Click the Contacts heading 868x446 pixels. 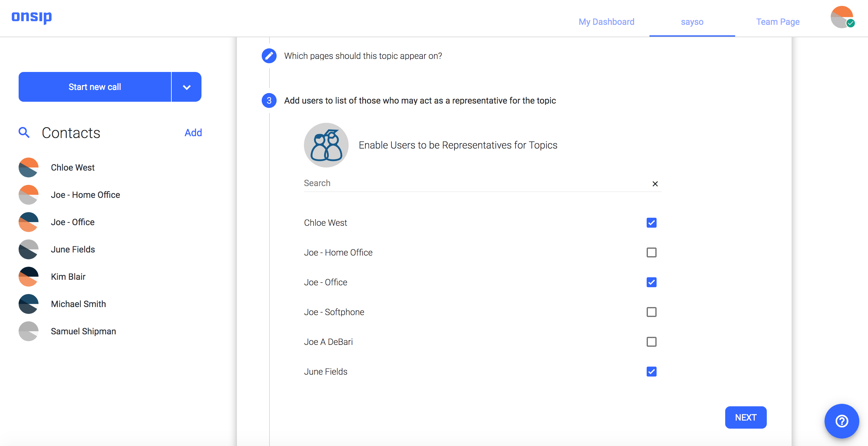coord(71,133)
